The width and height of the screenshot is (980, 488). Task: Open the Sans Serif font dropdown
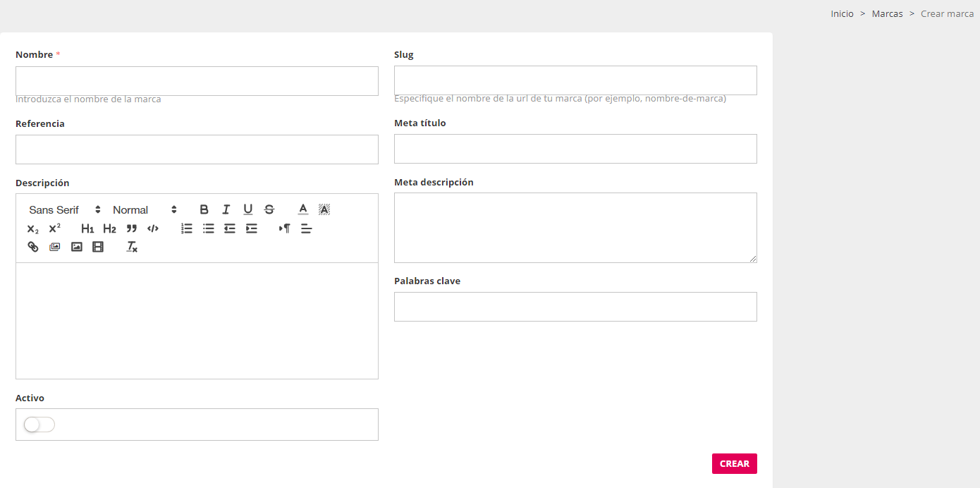pyautogui.click(x=65, y=209)
